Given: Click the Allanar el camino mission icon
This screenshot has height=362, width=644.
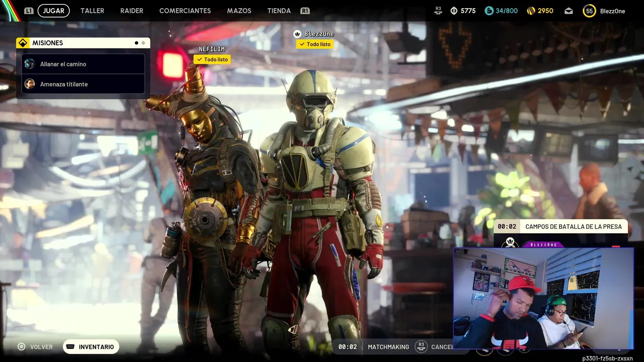Looking at the screenshot, I should point(30,64).
